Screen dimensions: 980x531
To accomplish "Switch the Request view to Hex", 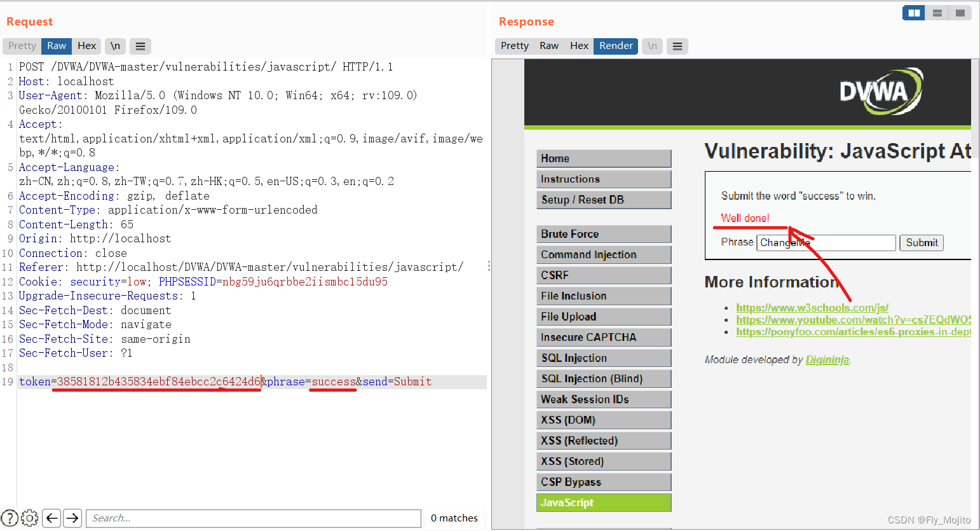I will [x=86, y=46].
